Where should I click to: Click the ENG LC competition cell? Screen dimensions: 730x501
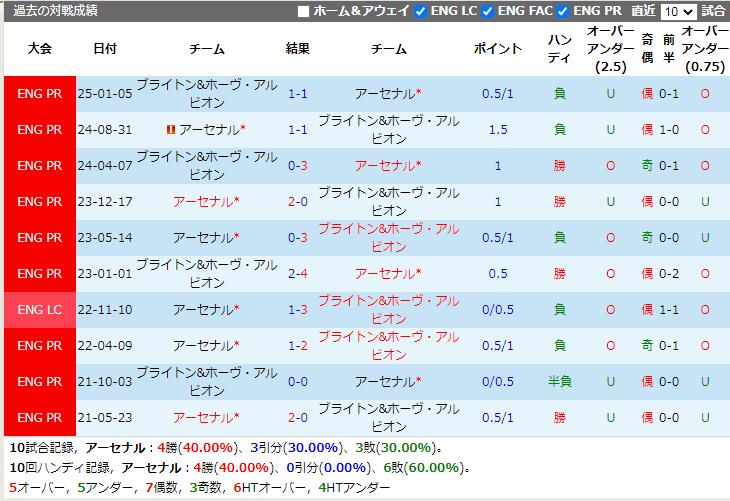pos(40,309)
